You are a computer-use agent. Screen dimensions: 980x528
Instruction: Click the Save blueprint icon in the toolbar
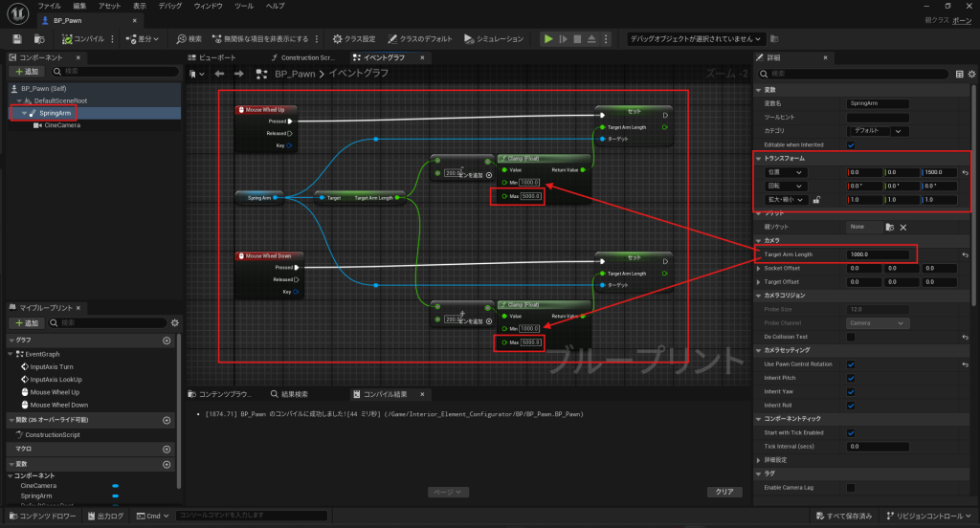tap(17, 39)
